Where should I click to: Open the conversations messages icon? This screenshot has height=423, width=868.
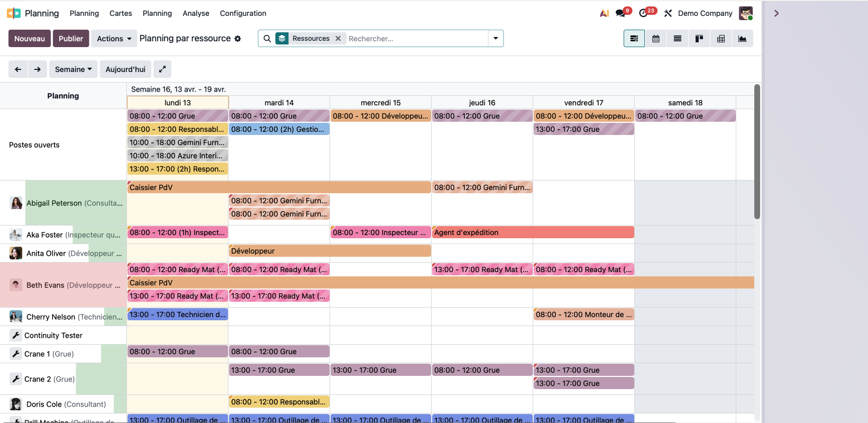point(620,13)
